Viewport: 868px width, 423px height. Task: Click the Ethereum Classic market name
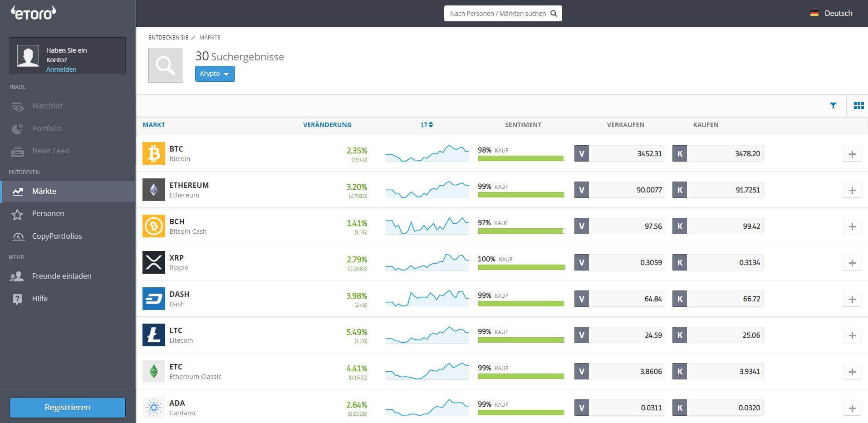click(196, 377)
